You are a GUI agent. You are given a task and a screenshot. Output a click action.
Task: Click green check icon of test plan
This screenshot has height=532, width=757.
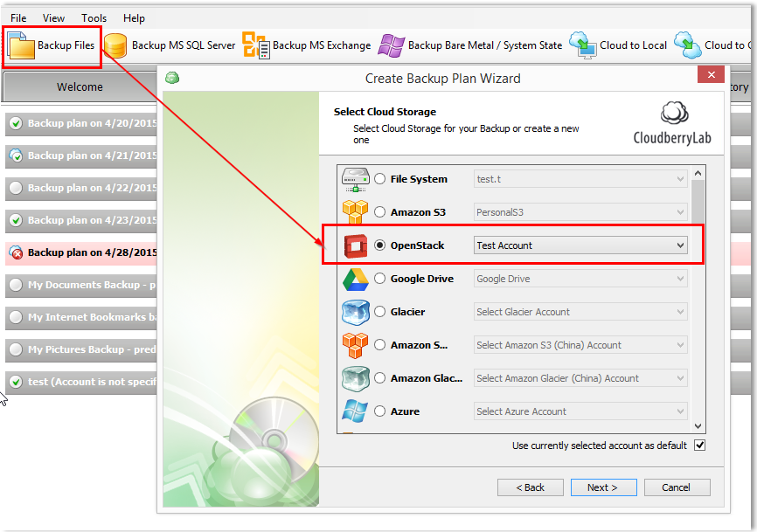click(x=16, y=382)
